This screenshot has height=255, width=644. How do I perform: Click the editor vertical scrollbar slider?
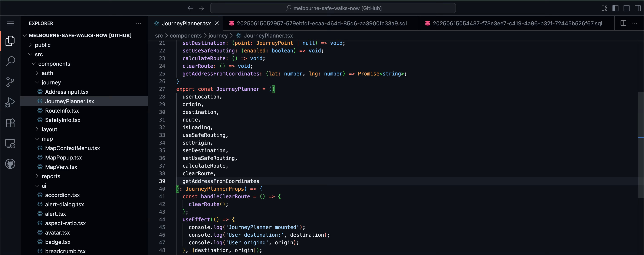pyautogui.click(x=641, y=145)
